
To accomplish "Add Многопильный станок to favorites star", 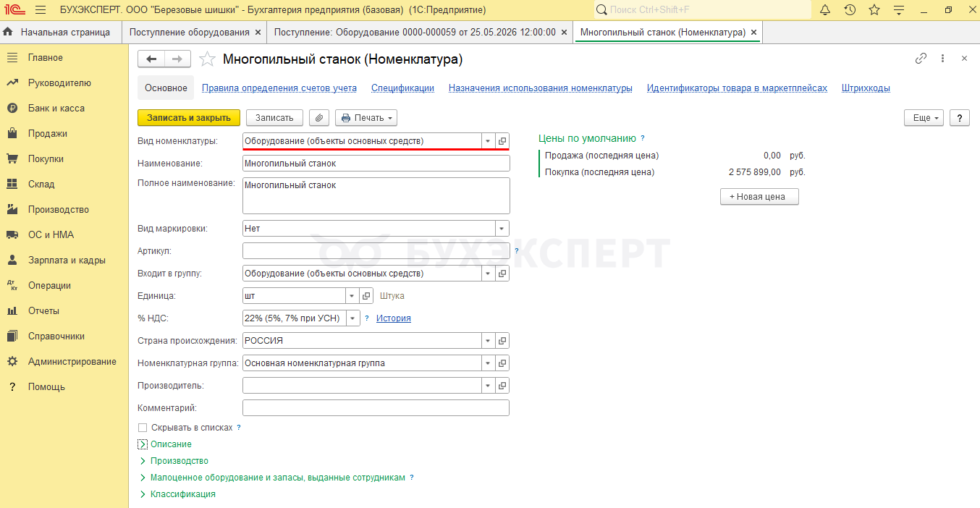I will [x=207, y=59].
